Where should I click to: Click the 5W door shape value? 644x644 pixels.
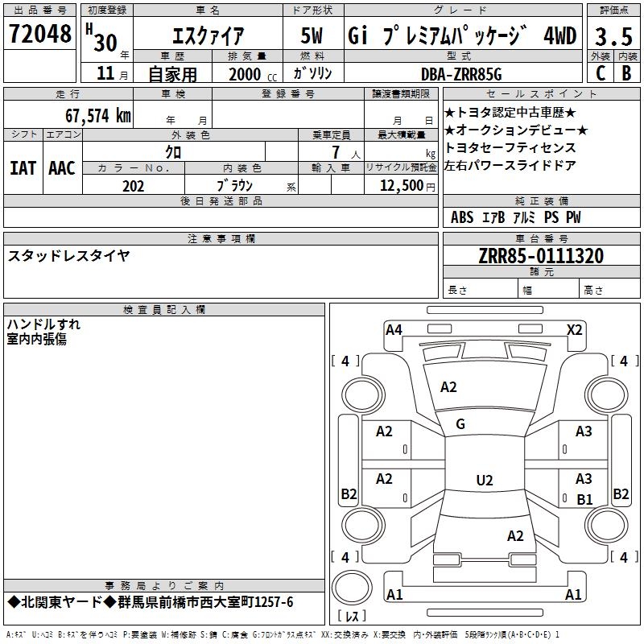312,35
